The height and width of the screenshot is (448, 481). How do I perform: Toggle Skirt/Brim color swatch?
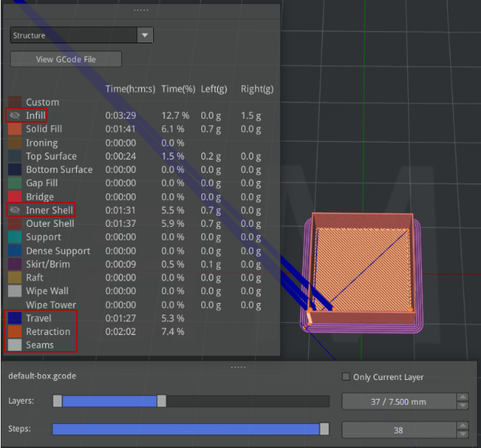click(x=15, y=264)
